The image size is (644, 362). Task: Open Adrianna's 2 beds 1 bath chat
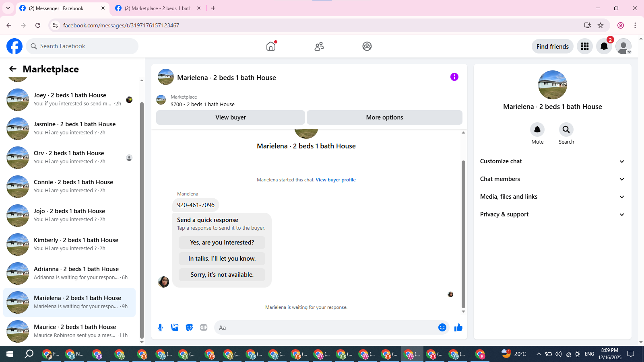(x=69, y=274)
